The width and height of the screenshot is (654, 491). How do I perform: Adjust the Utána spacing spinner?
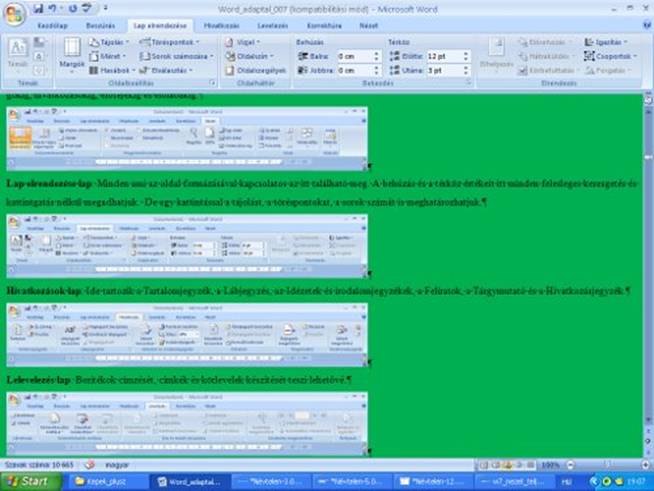click(x=466, y=71)
